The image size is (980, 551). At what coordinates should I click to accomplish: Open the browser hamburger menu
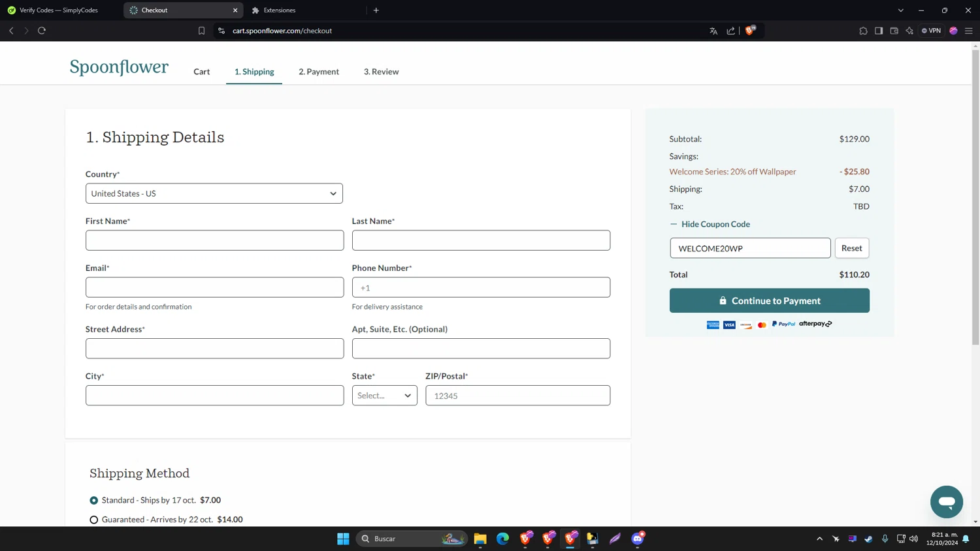pyautogui.click(x=969, y=31)
